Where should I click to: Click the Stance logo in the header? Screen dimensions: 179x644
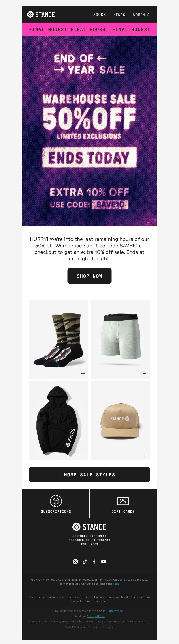[41, 15]
